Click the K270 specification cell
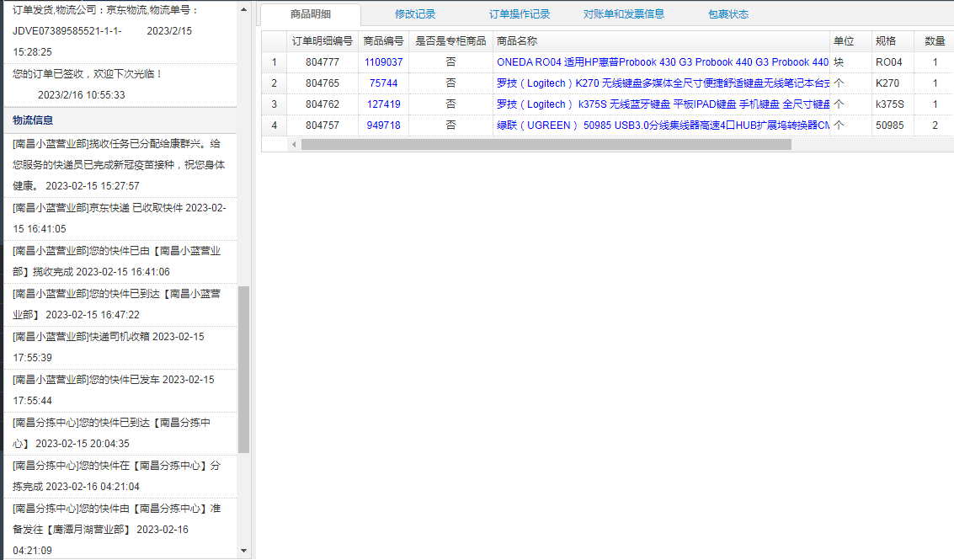 [x=893, y=83]
